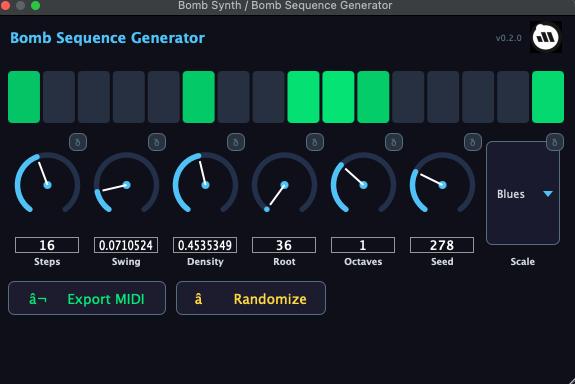The image size is (575, 384).
Task: Click the v0.2.0 version text
Action: point(509,38)
